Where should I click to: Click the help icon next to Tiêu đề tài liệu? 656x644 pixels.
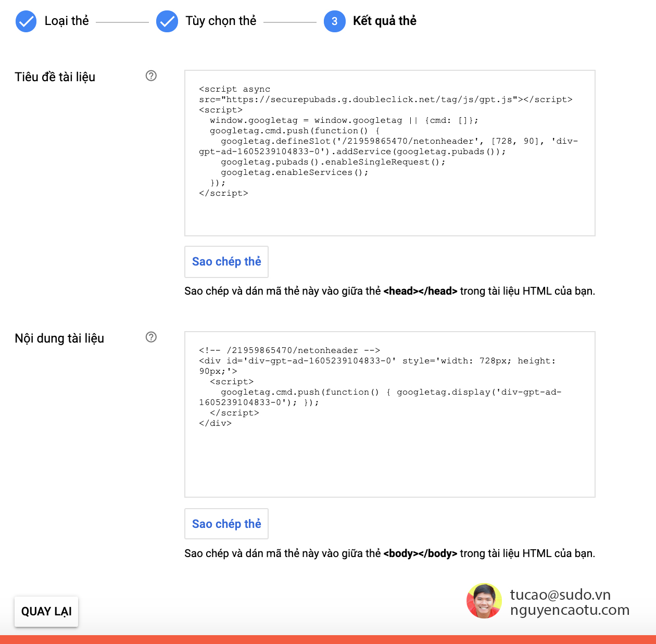point(151,76)
